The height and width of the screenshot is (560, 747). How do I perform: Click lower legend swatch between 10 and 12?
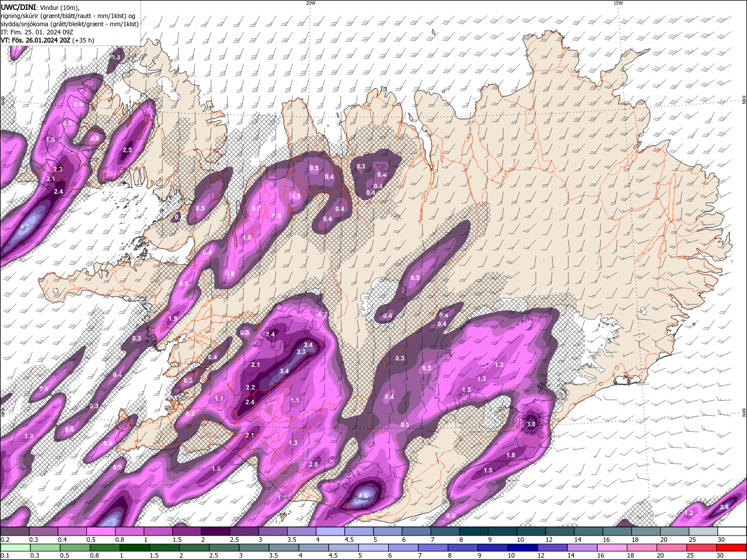[522, 548]
